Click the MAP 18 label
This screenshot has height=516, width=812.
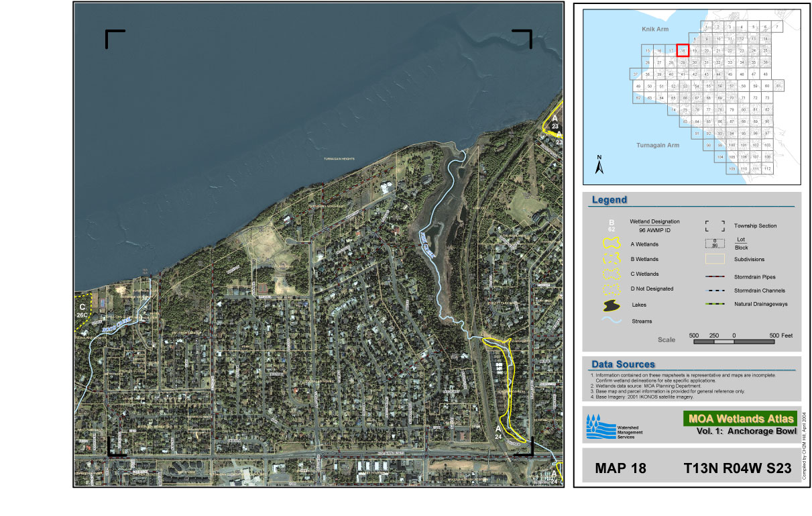coord(620,468)
